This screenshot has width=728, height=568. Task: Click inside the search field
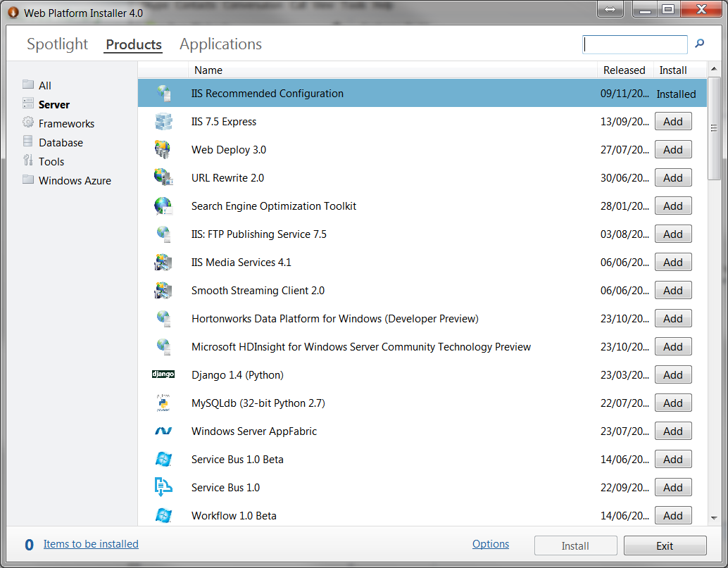[634, 44]
